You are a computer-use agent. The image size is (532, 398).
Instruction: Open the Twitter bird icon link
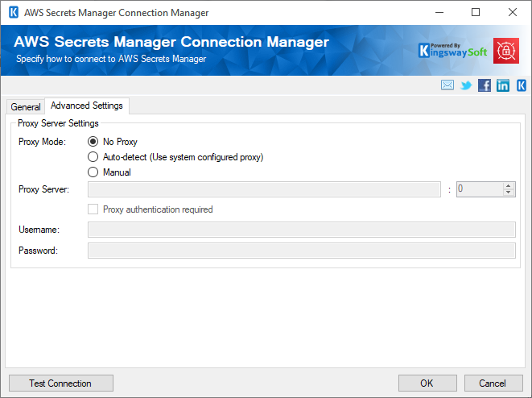[466, 85]
